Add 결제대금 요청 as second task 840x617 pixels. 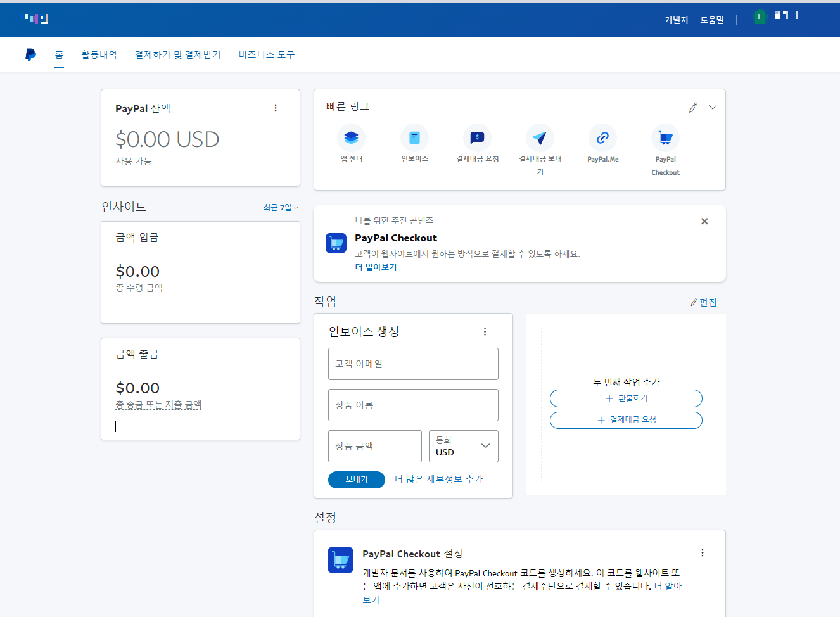[x=626, y=420]
